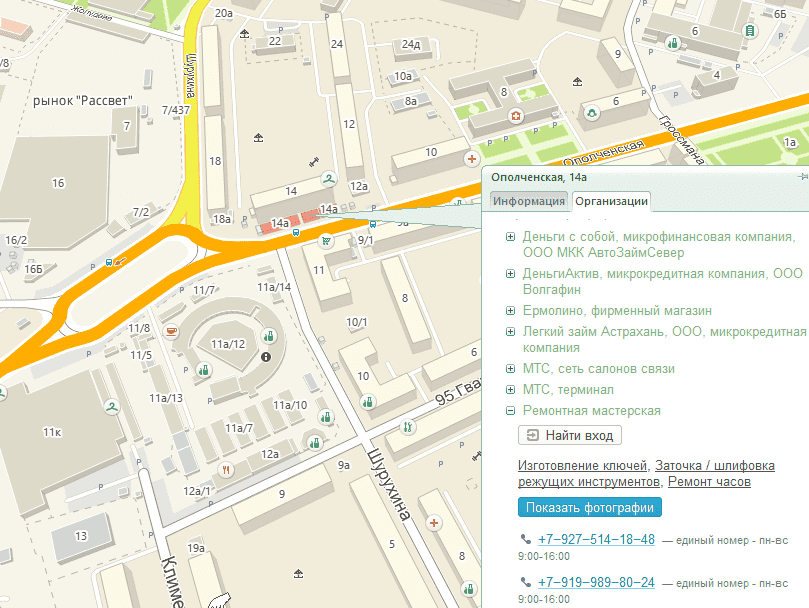Viewport: 809px width, 608px height.
Task: Collapse the Ремонтная мастерская entry
Action: tap(510, 411)
